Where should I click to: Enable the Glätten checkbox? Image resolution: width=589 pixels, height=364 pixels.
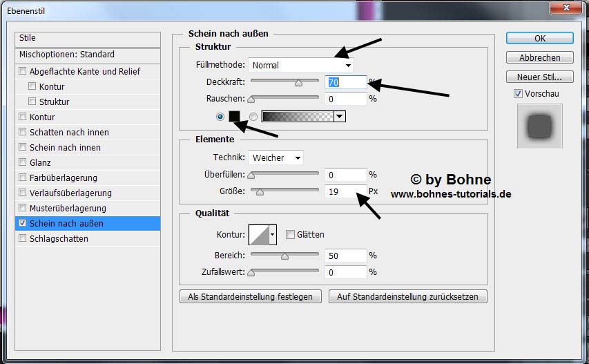[291, 235]
